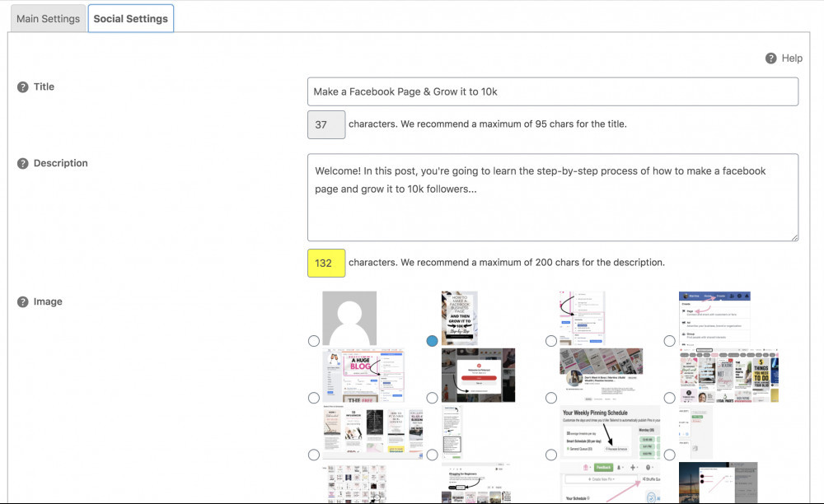Image resolution: width=824 pixels, height=504 pixels.
Task: Select radio for gray avatar placeholder image
Action: [x=314, y=341]
